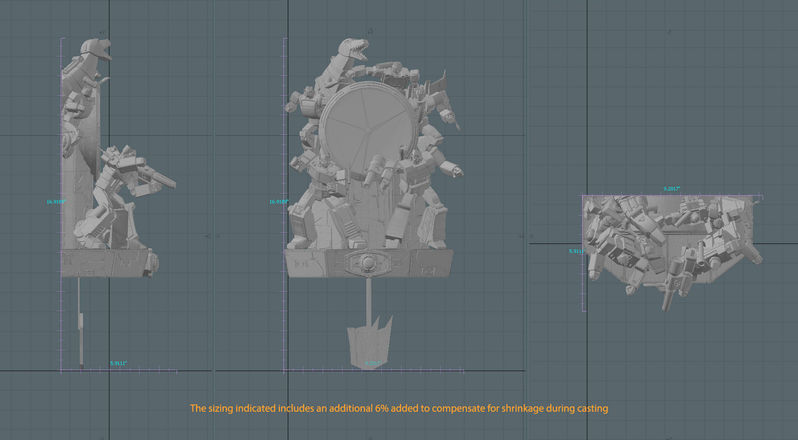Click the Decepticon emblem pendulum in front view
The image size is (798, 440).
pos(370,341)
